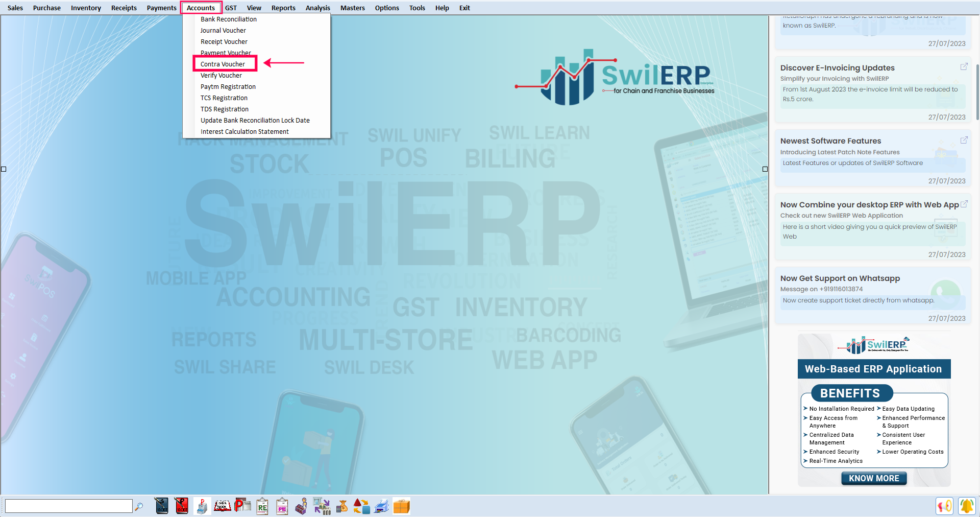This screenshot has height=517, width=980.
Task: Click the search magnifier icon beside the search box
Action: coord(139,506)
